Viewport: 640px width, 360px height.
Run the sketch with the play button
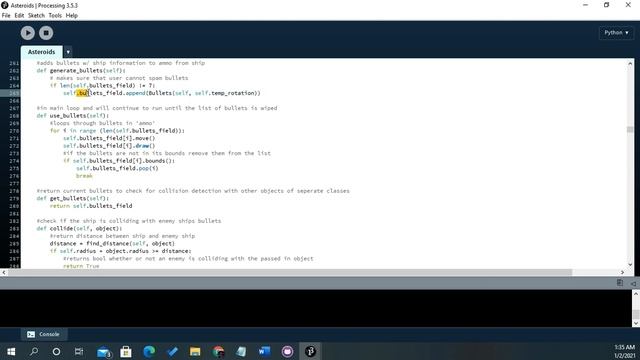click(x=28, y=33)
